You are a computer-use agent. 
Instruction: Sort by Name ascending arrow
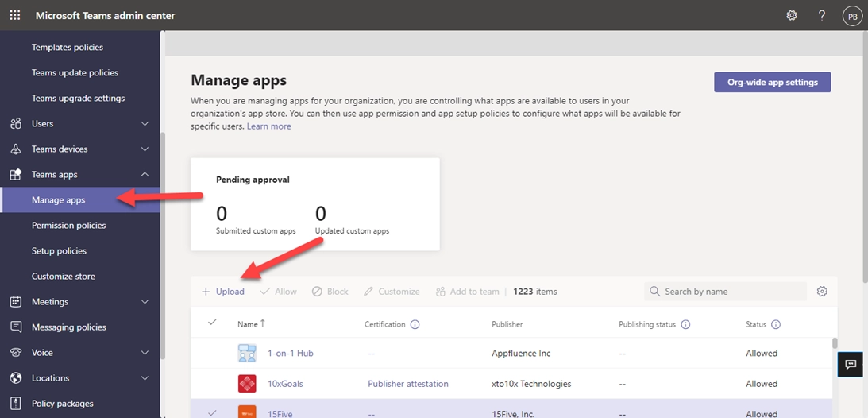pyautogui.click(x=262, y=324)
